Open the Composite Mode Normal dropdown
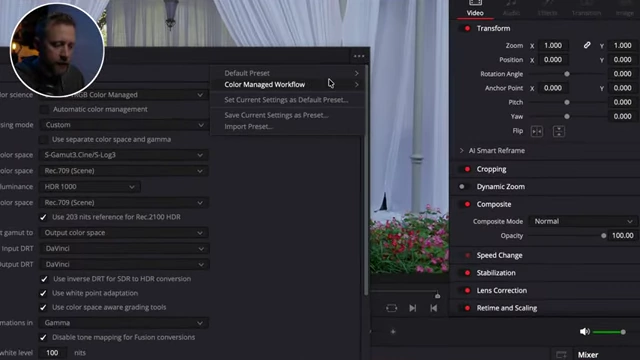 pyautogui.click(x=582, y=221)
